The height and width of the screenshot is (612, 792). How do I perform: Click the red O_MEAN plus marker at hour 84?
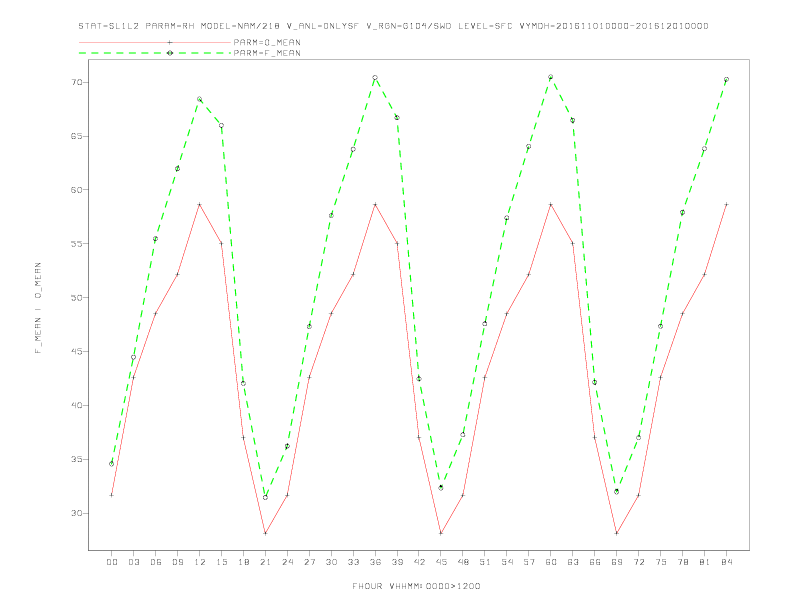727,205
